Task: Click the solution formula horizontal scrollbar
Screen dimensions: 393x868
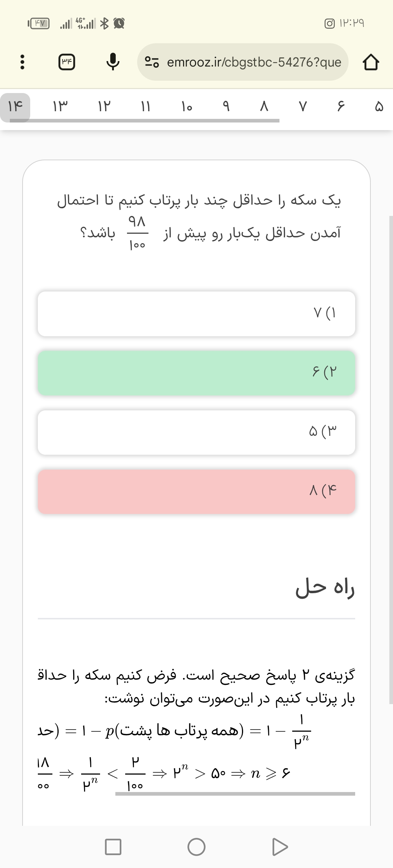Action: pos(235,794)
